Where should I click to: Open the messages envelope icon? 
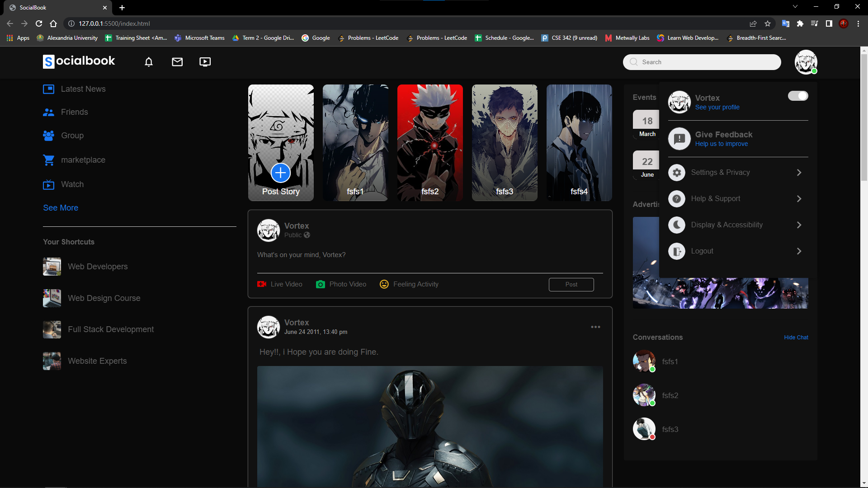click(177, 62)
